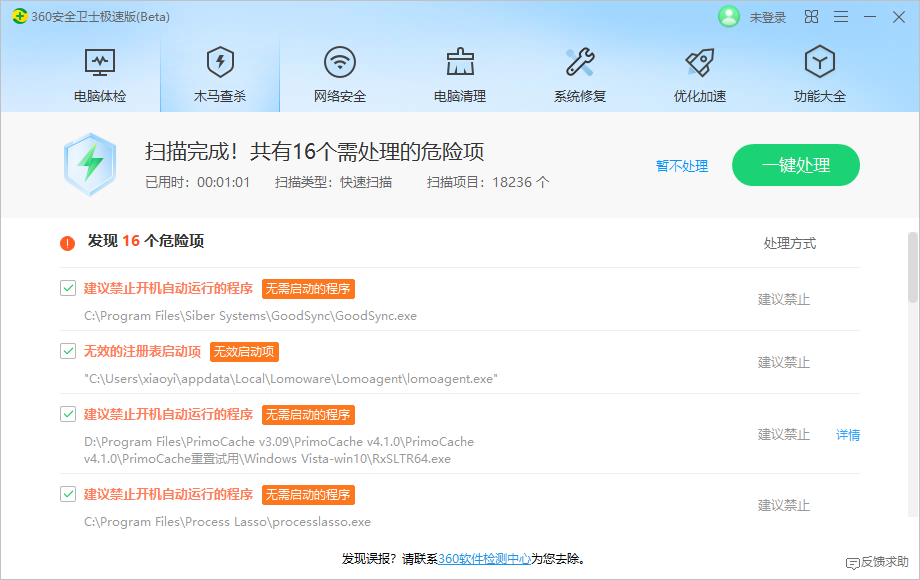Uncheck the GoodSync.exe startup item checkbox
The width and height of the screenshot is (920, 580).
(x=68, y=288)
